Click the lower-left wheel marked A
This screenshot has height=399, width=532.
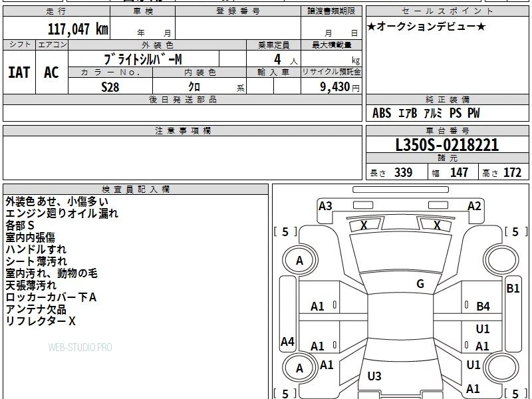pos(300,368)
